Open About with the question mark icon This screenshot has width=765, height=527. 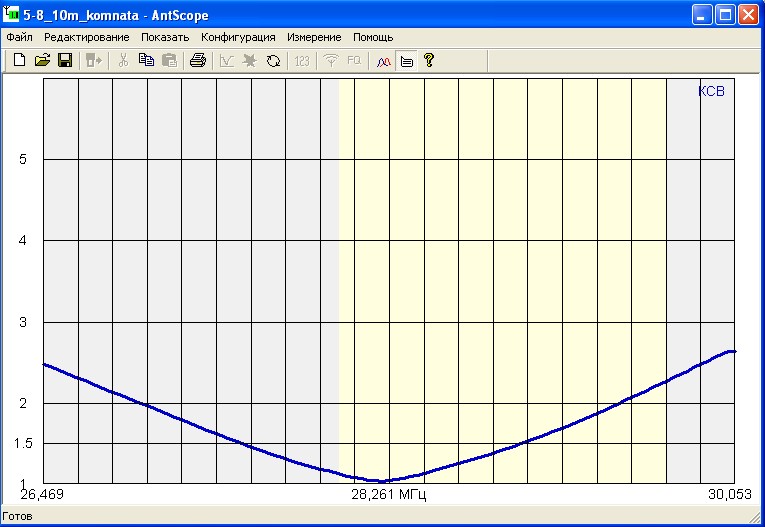point(429,61)
